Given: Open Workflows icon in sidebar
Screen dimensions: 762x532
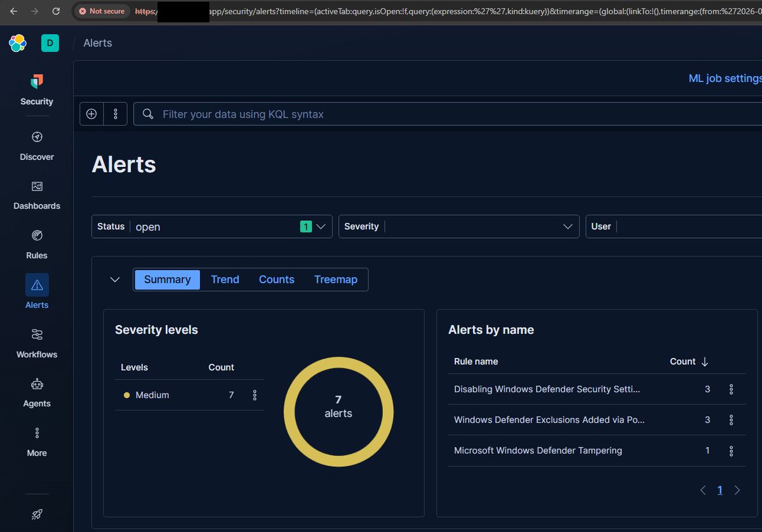Looking at the screenshot, I should click(37, 335).
